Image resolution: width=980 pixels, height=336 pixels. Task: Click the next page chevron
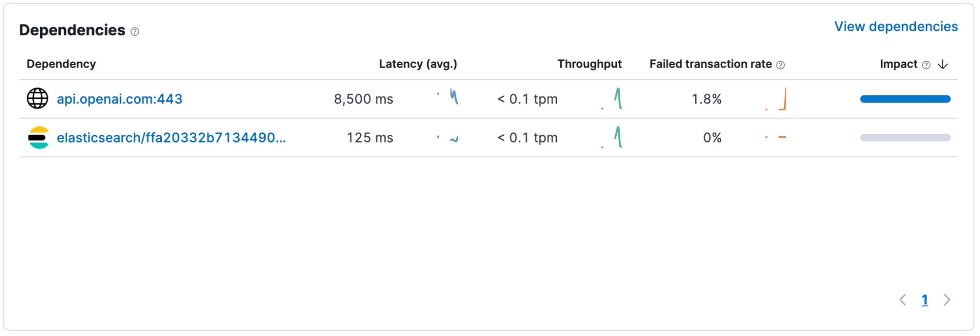coord(946,300)
